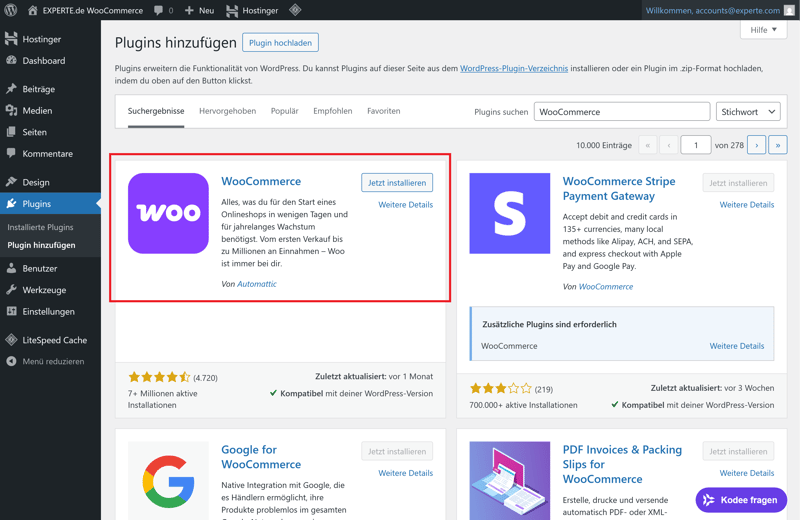Click the Medien icon in the sidebar

pos(12,111)
